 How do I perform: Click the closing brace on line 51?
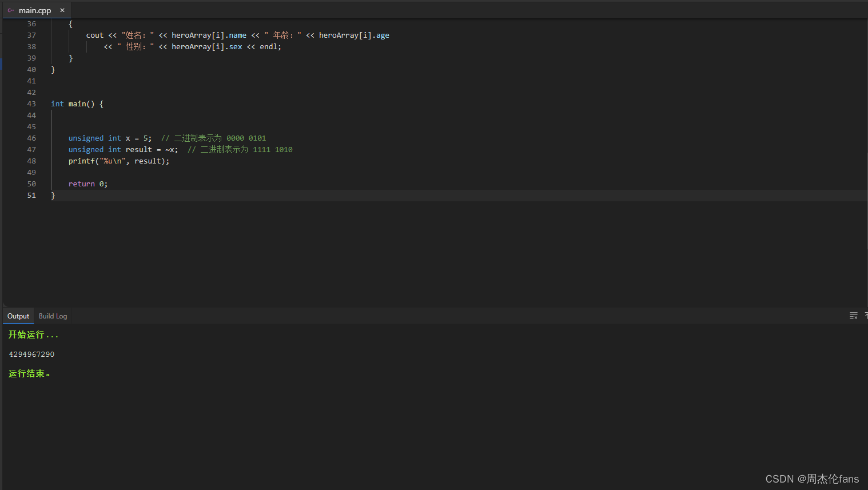[53, 196]
